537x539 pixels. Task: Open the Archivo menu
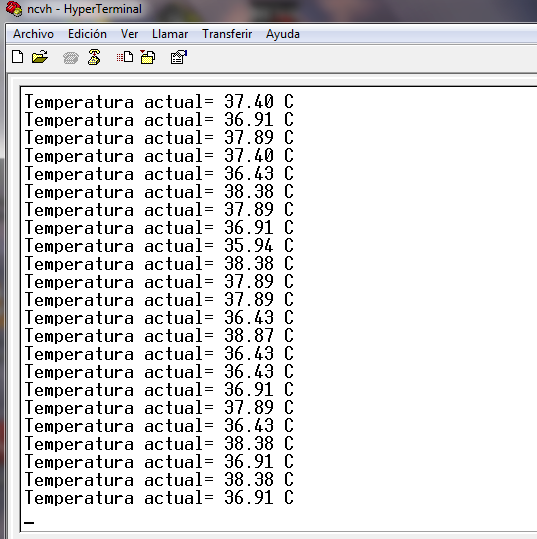[x=33, y=34]
